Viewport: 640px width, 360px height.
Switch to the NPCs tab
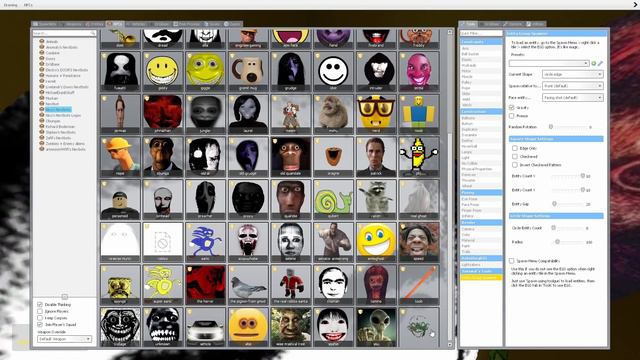115,24
